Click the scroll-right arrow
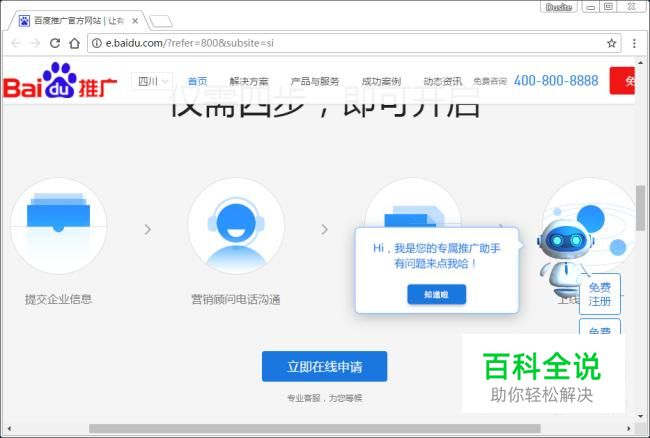650x438 pixels. 629,428
